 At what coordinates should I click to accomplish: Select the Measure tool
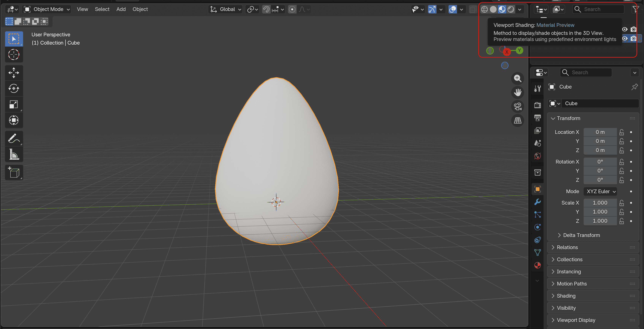pos(14,154)
